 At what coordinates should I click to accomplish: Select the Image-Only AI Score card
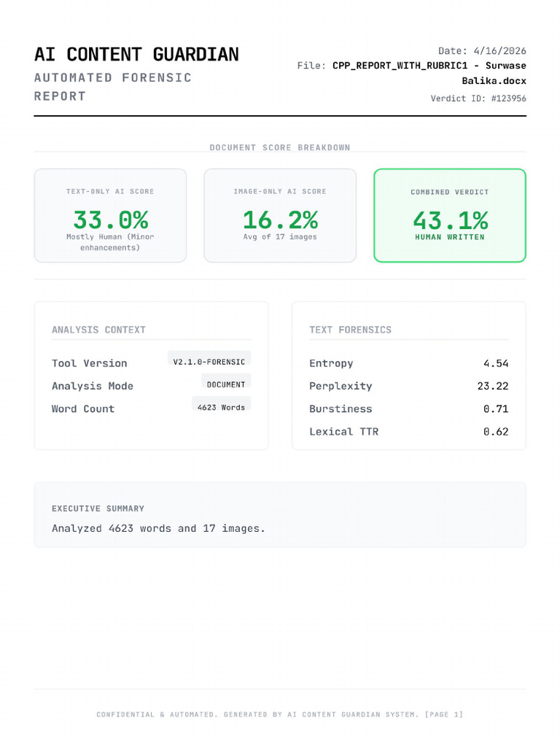click(x=280, y=215)
